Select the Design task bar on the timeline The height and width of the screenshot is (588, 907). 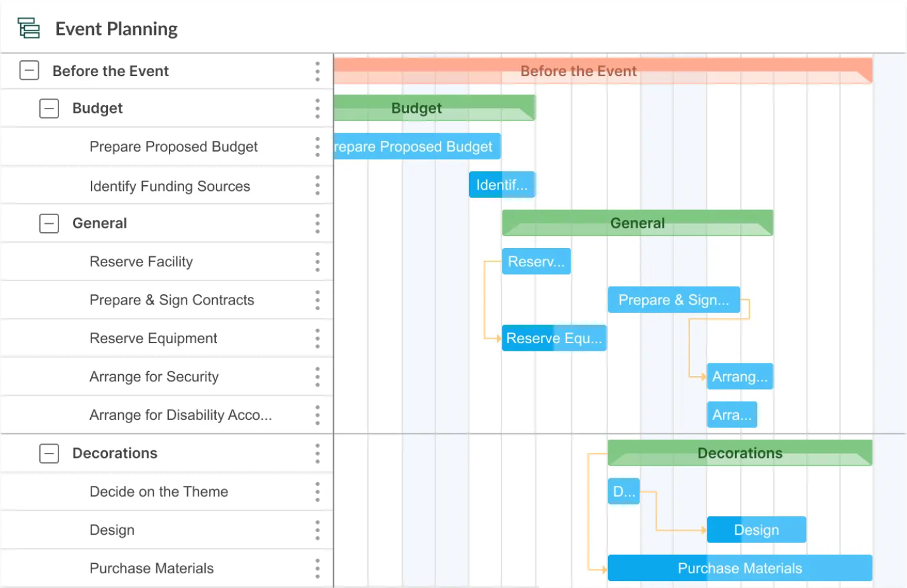point(756,530)
